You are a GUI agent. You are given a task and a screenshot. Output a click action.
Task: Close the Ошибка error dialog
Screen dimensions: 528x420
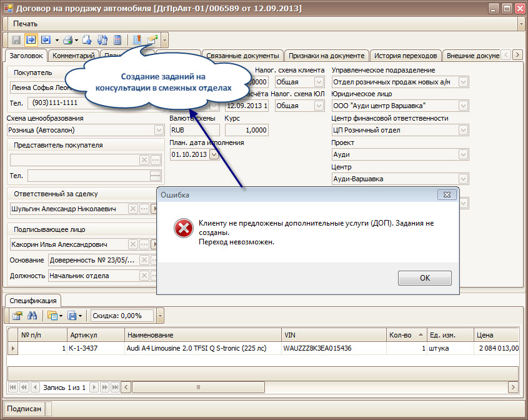[446, 194]
